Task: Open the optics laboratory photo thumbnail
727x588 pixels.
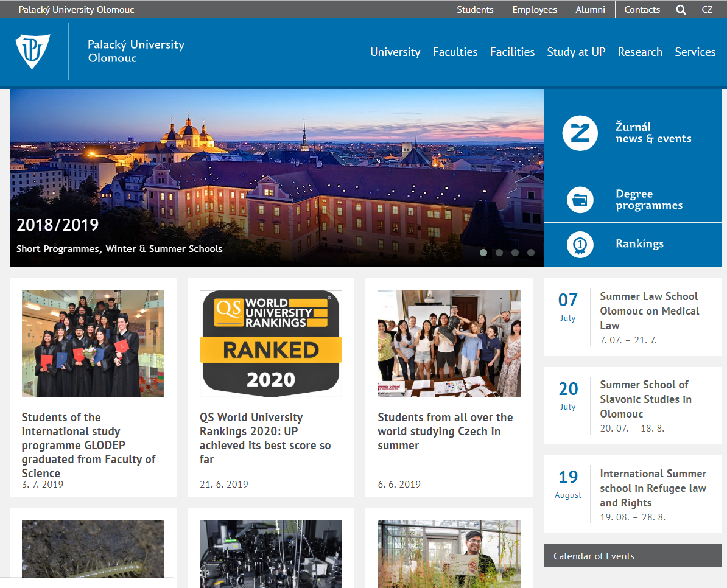Action: pyautogui.click(x=271, y=554)
